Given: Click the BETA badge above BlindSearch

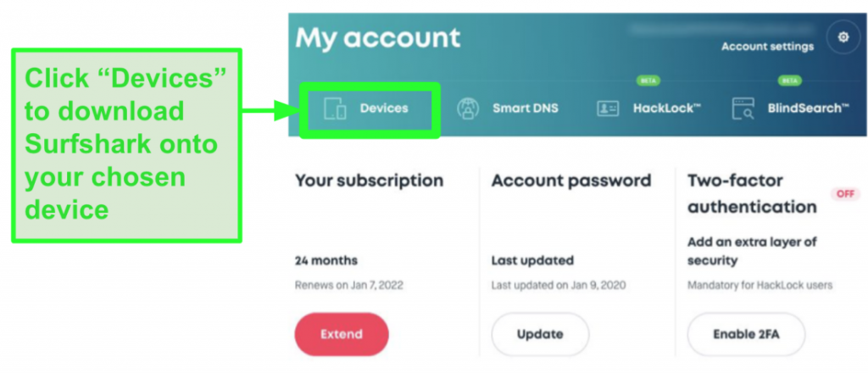Looking at the screenshot, I should coord(789,81).
